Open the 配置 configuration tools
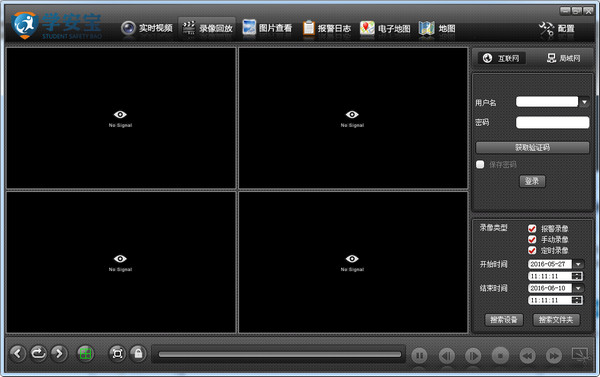This screenshot has width=600, height=377. pos(557,29)
